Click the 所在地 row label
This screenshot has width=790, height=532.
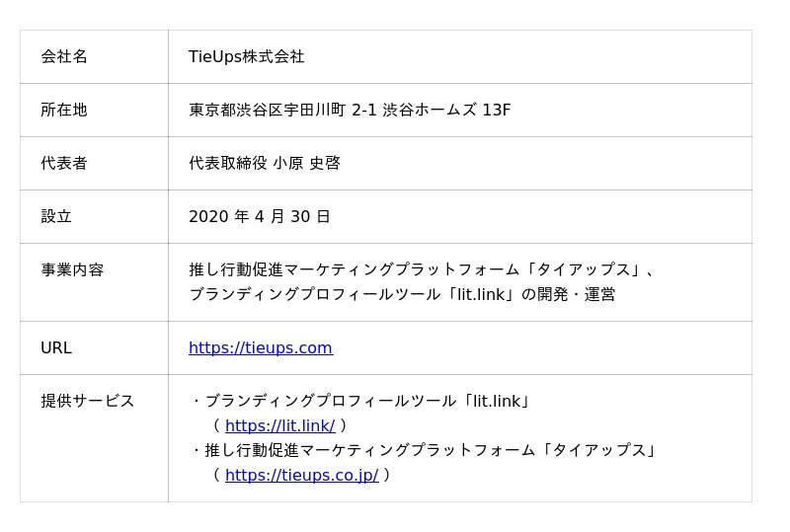(x=64, y=110)
